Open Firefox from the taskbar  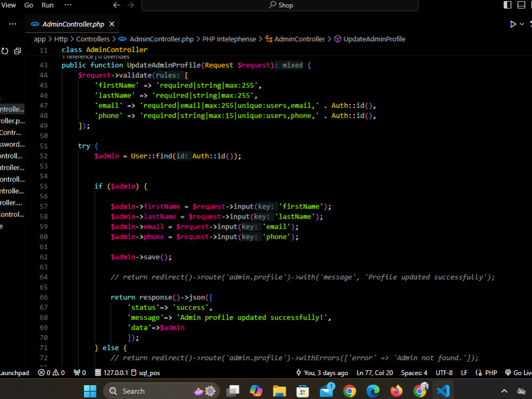pyautogui.click(x=396, y=391)
